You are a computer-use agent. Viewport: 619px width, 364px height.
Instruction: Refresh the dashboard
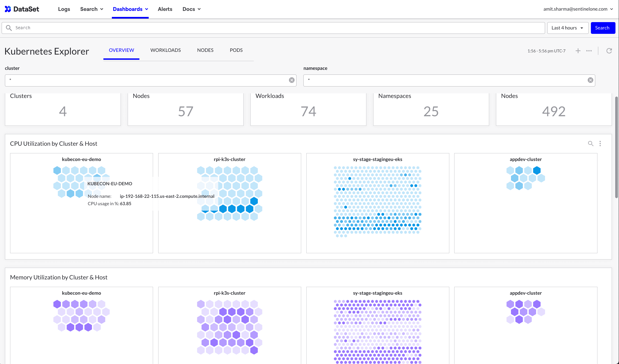(x=609, y=51)
